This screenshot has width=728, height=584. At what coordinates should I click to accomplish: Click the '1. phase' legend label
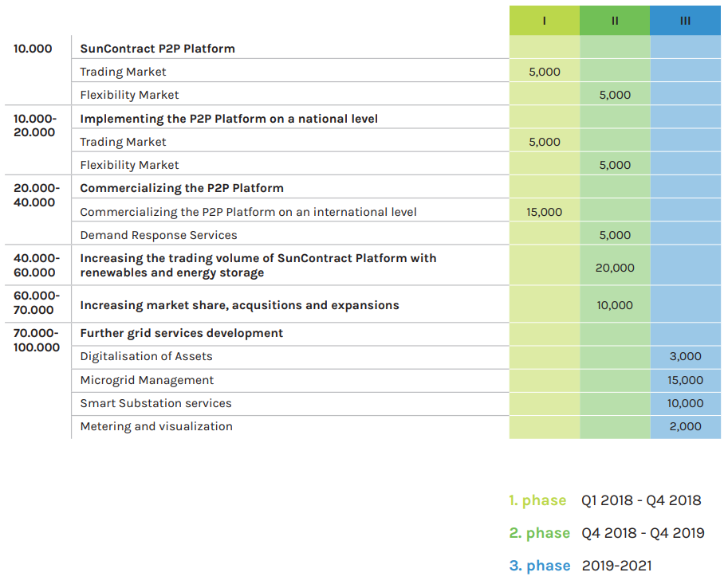click(x=537, y=500)
